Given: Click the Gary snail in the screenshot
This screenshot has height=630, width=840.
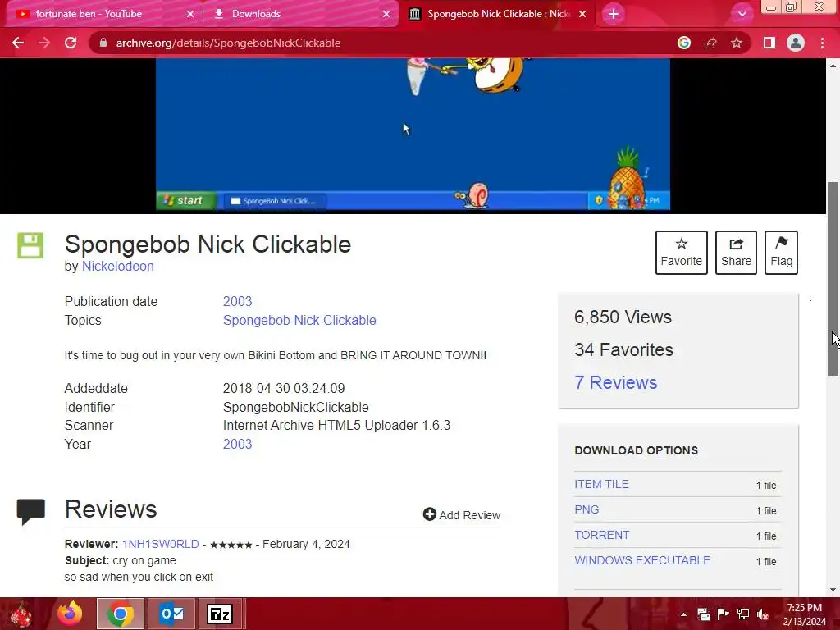Looking at the screenshot, I should [472, 195].
